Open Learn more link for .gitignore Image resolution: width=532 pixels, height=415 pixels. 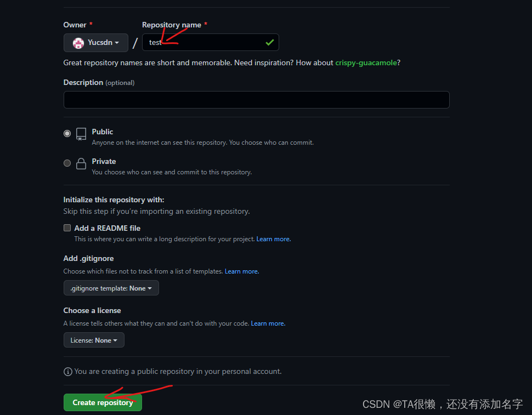242,271
